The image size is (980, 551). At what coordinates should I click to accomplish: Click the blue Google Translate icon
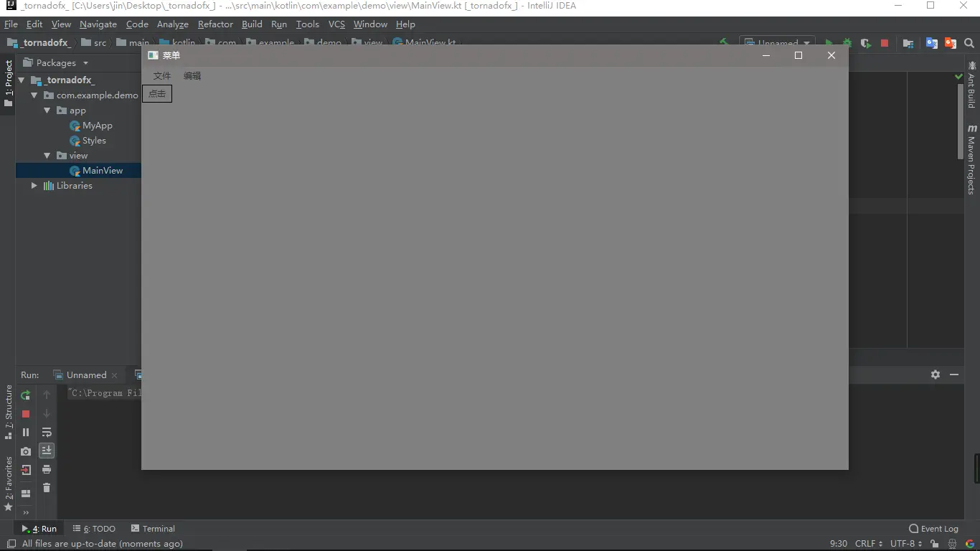coord(932,43)
